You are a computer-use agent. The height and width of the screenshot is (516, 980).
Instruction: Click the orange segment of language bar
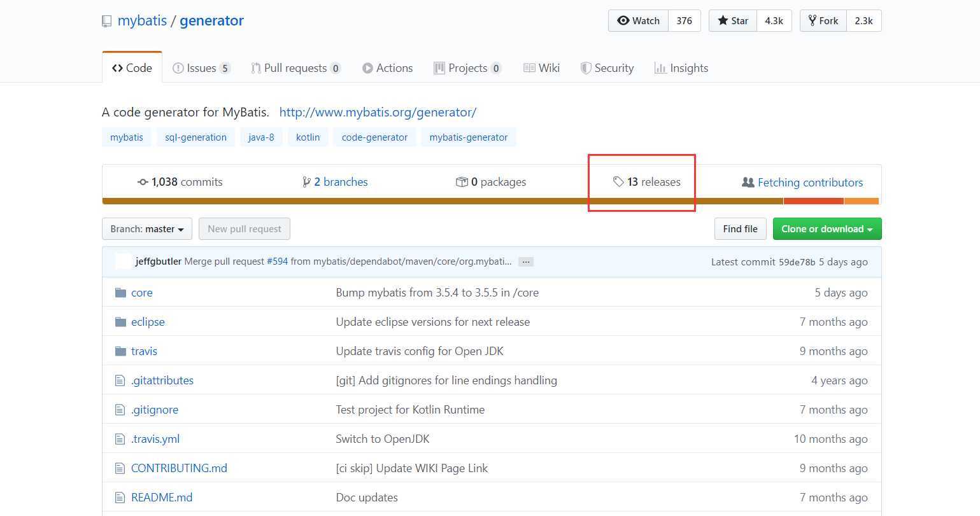click(x=862, y=201)
